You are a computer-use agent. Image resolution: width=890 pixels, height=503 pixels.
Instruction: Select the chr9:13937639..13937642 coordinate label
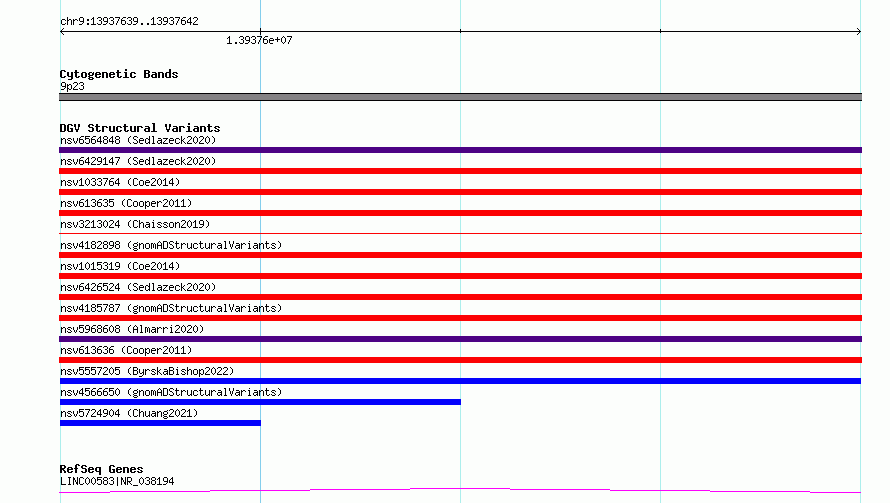point(129,21)
